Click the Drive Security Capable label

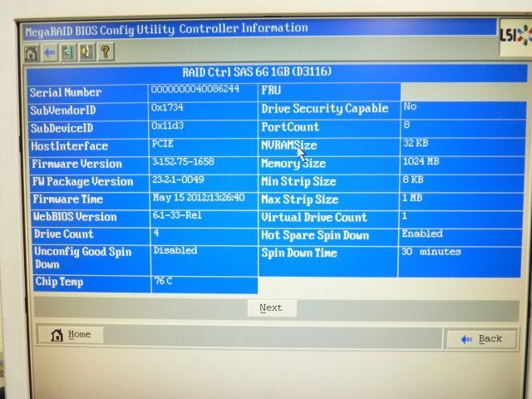coord(325,109)
